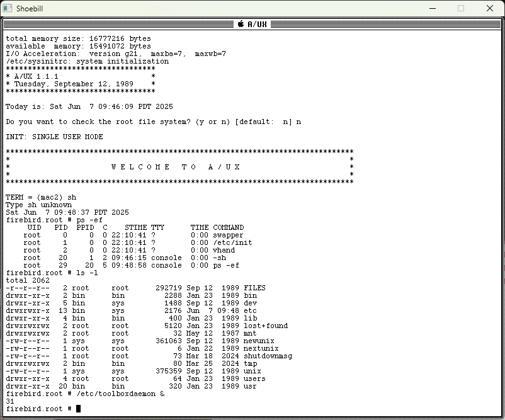Click the 'UID' column header
Viewport: 505px width, 420px height.
(x=35, y=228)
